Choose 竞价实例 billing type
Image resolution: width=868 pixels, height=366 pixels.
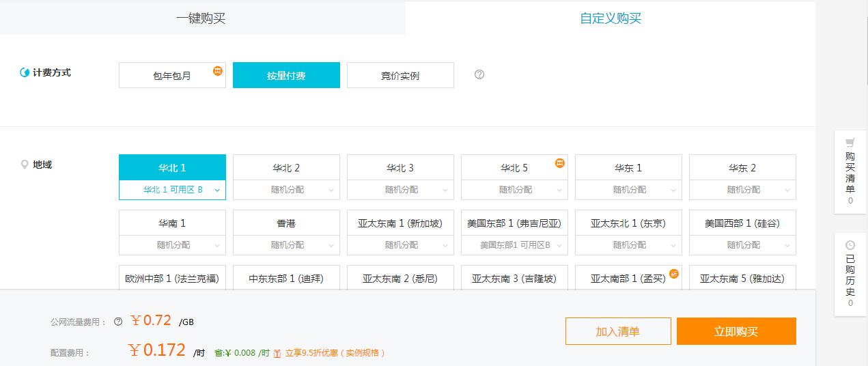pyautogui.click(x=400, y=76)
